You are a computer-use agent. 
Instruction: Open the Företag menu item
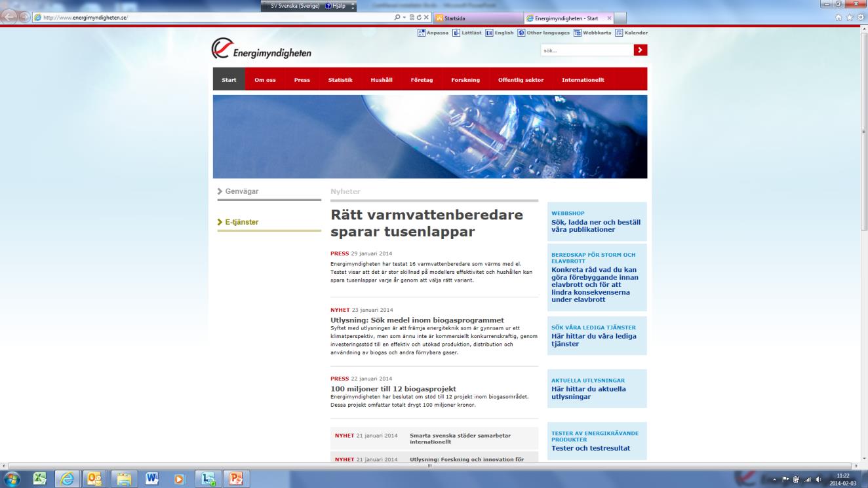point(422,80)
